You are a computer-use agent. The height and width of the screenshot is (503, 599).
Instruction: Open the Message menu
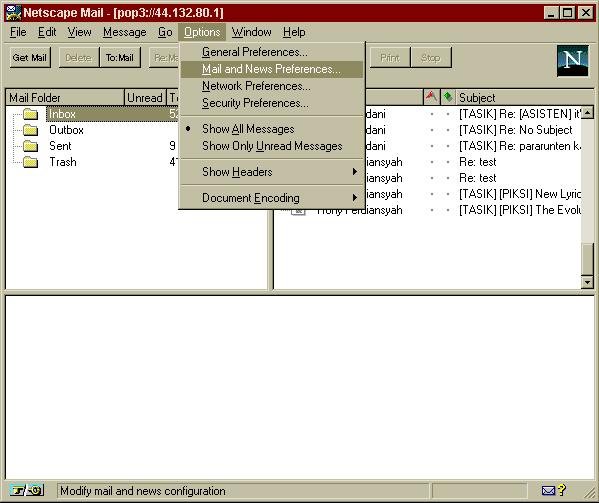coord(125,32)
